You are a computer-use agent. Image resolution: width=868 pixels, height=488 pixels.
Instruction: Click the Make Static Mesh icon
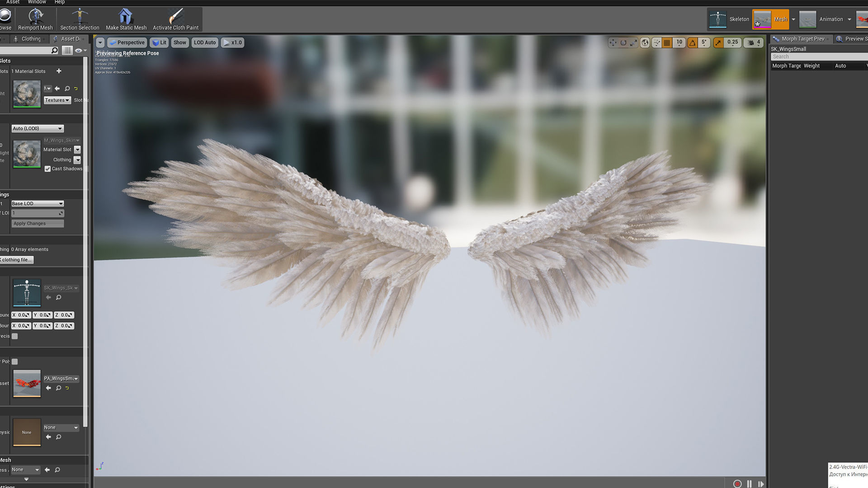tap(126, 19)
